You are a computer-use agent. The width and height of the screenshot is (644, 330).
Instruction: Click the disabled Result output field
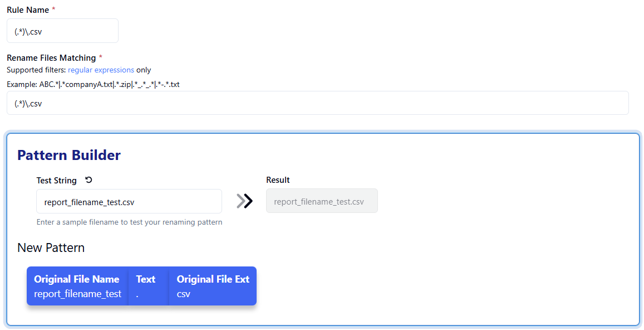322,201
